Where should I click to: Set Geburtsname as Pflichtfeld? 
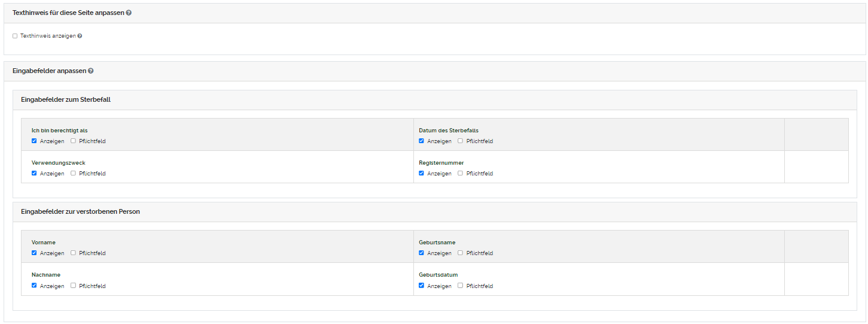(x=460, y=253)
